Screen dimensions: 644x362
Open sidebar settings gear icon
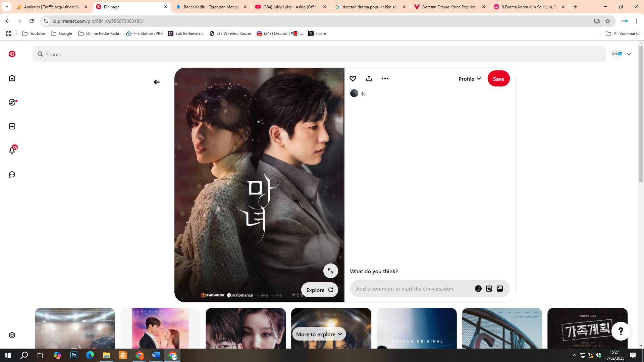(x=12, y=335)
